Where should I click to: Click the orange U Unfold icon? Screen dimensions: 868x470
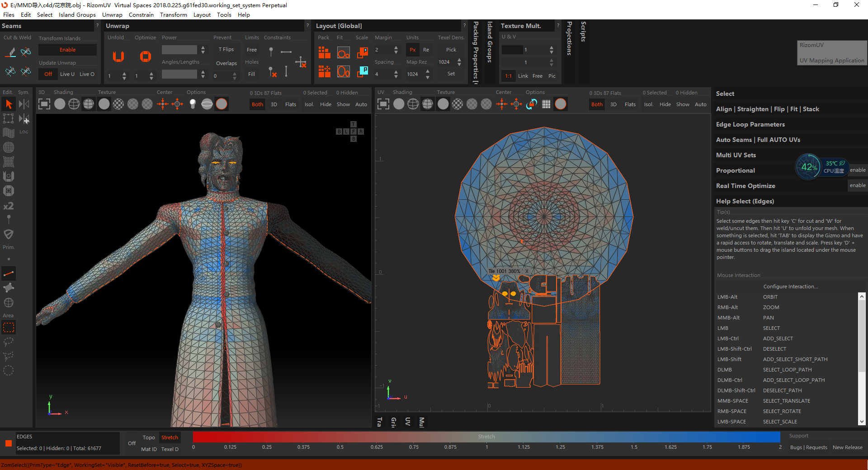click(x=118, y=56)
